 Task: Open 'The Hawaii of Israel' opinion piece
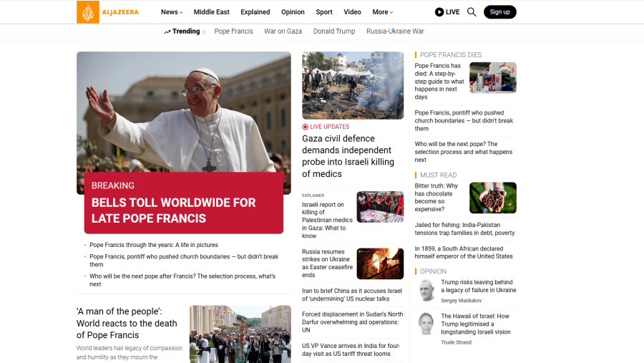(x=476, y=324)
